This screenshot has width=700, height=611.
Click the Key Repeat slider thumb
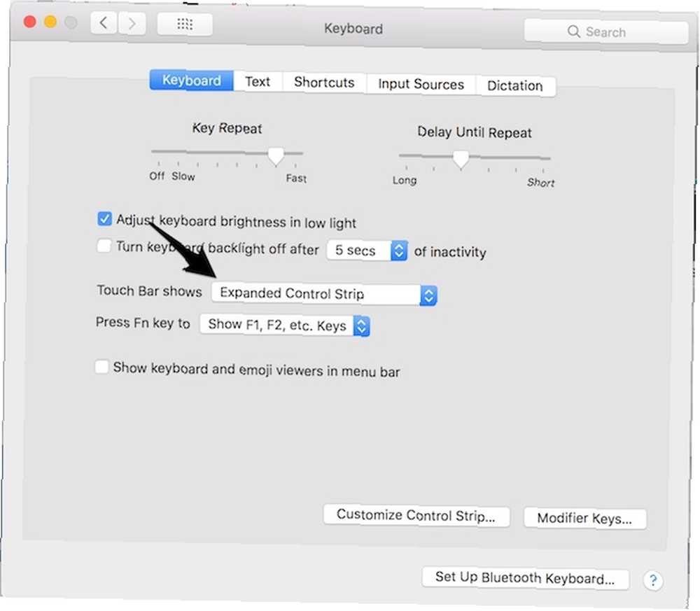[276, 156]
